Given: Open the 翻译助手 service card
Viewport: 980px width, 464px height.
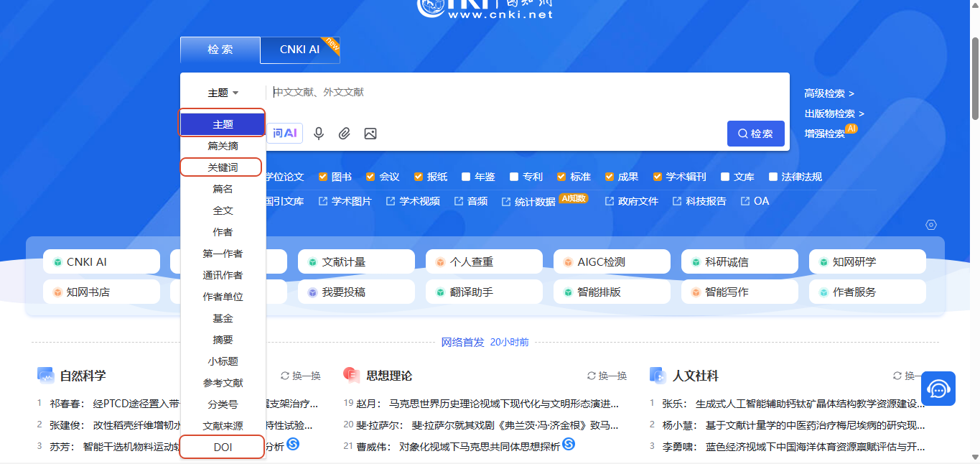Looking at the screenshot, I should click(484, 292).
